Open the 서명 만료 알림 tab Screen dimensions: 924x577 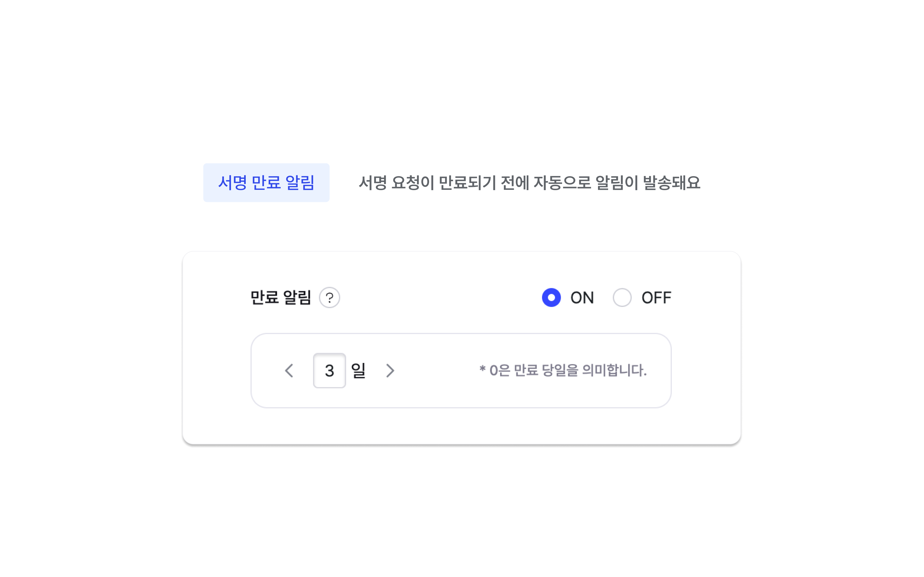pyautogui.click(x=266, y=183)
